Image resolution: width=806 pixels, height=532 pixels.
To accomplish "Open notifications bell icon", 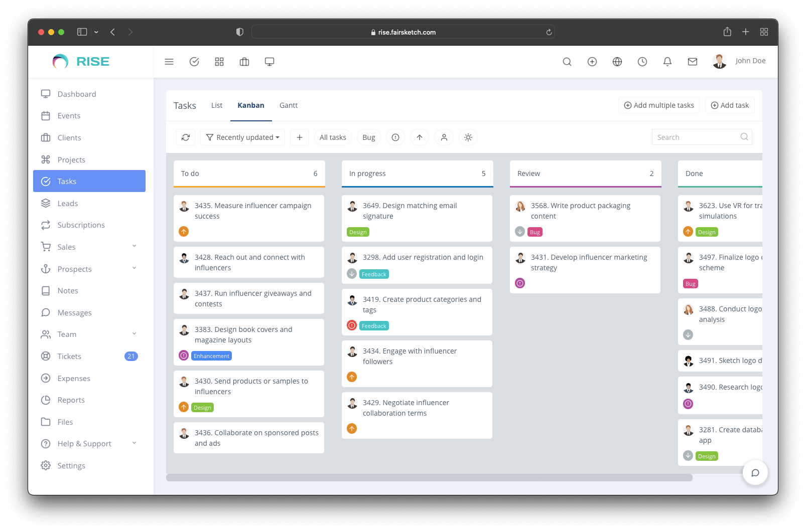I will 667,62.
